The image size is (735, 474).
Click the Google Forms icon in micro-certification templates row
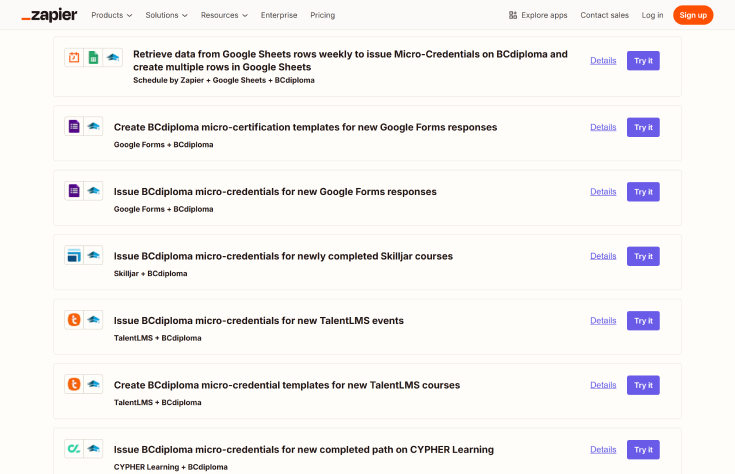click(74, 127)
